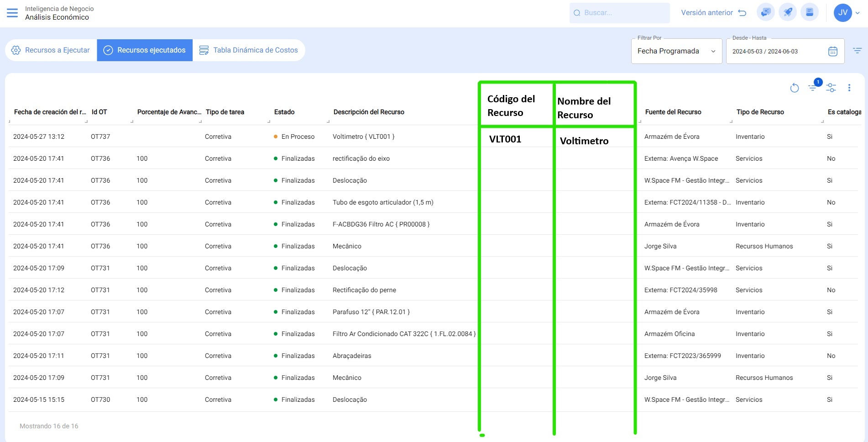The image size is (868, 442).
Task: Click the Buscar search field
Action: [x=619, y=13]
